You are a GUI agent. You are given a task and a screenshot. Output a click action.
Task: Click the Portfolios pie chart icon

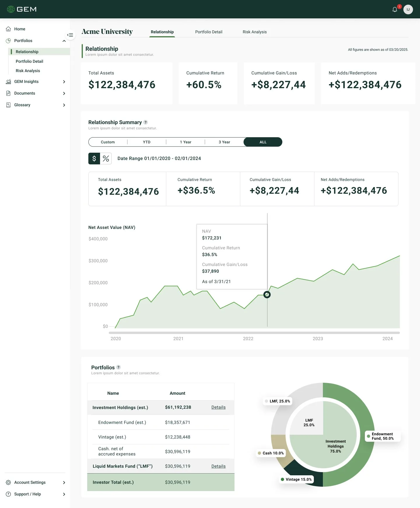[x=8, y=41]
